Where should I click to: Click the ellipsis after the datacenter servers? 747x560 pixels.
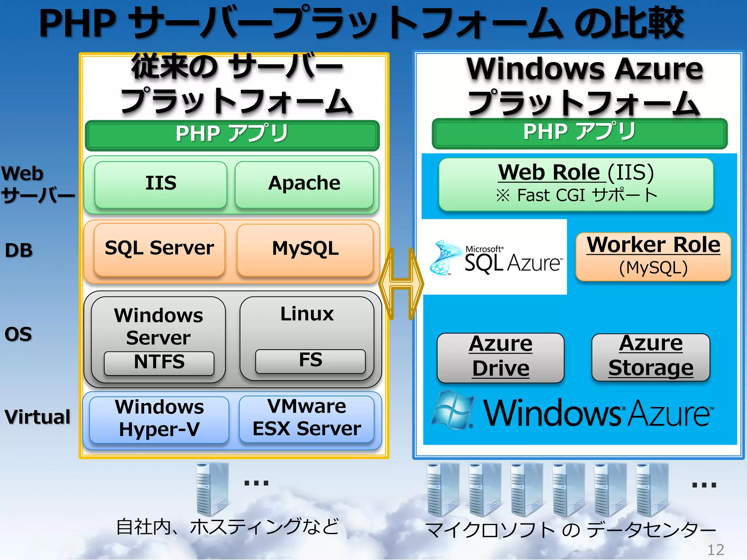[704, 485]
